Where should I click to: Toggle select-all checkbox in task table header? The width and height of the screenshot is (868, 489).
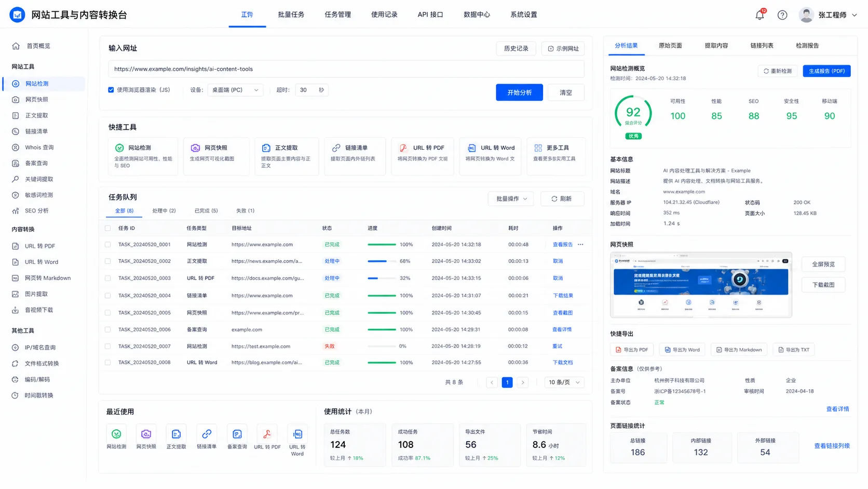[108, 228]
